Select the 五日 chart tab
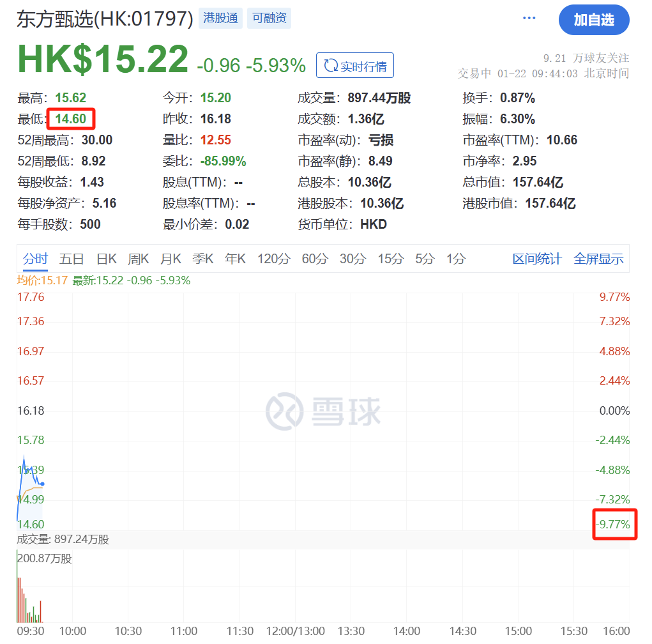 click(72, 259)
